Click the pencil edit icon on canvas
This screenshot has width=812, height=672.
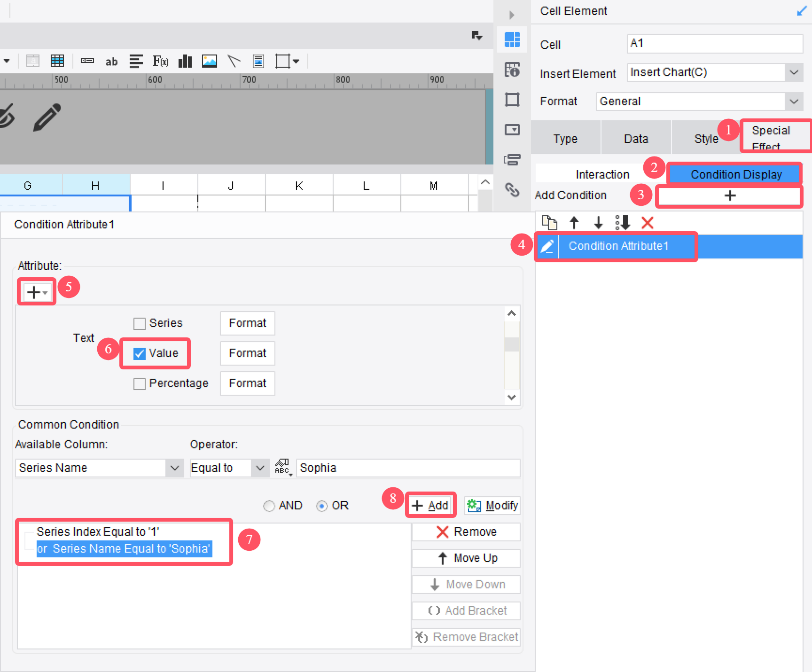pyautogui.click(x=47, y=117)
